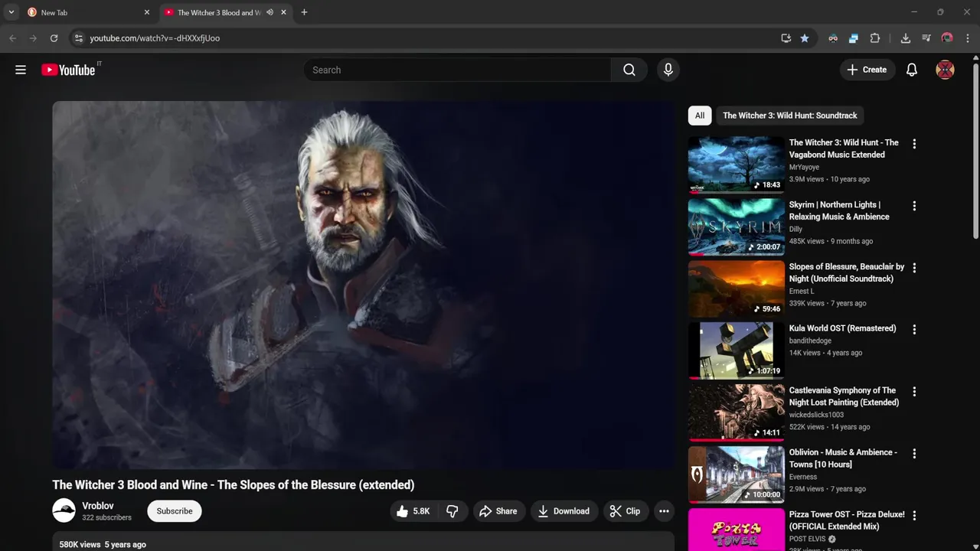The height and width of the screenshot is (551, 980).
Task: Open a new browser tab
Action: tap(305, 12)
